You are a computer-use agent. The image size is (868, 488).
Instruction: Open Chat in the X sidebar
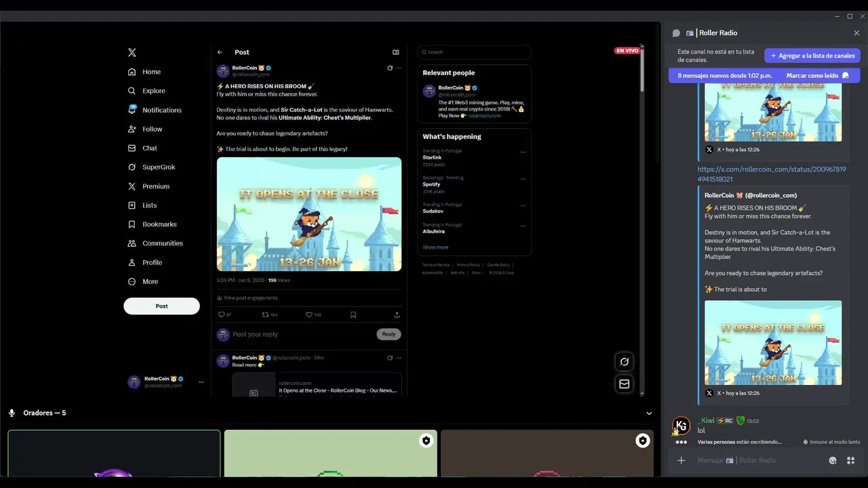(142, 148)
